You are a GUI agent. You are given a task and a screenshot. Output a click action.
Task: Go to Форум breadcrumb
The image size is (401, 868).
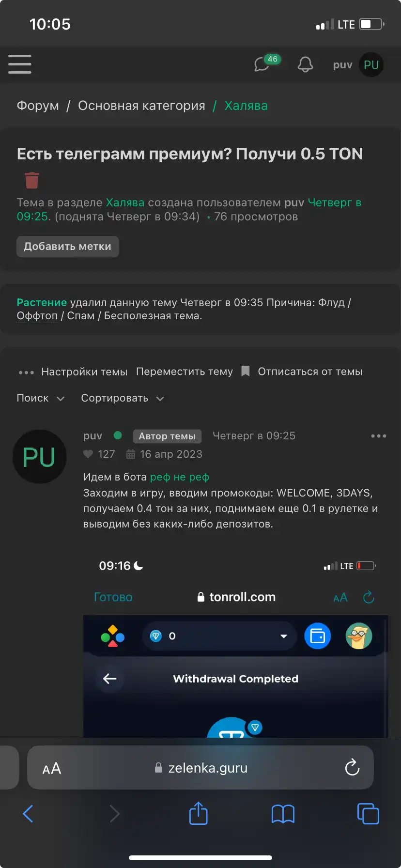pyautogui.click(x=38, y=106)
